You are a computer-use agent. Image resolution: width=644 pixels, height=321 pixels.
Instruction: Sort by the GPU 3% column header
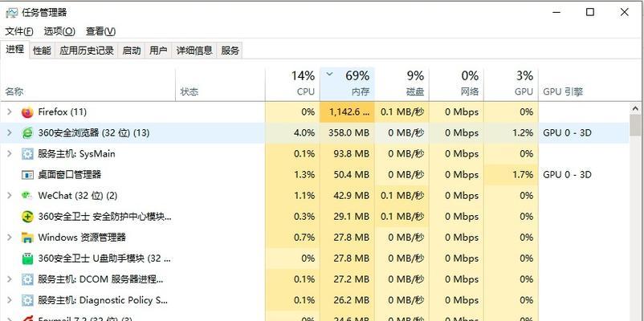click(511, 84)
